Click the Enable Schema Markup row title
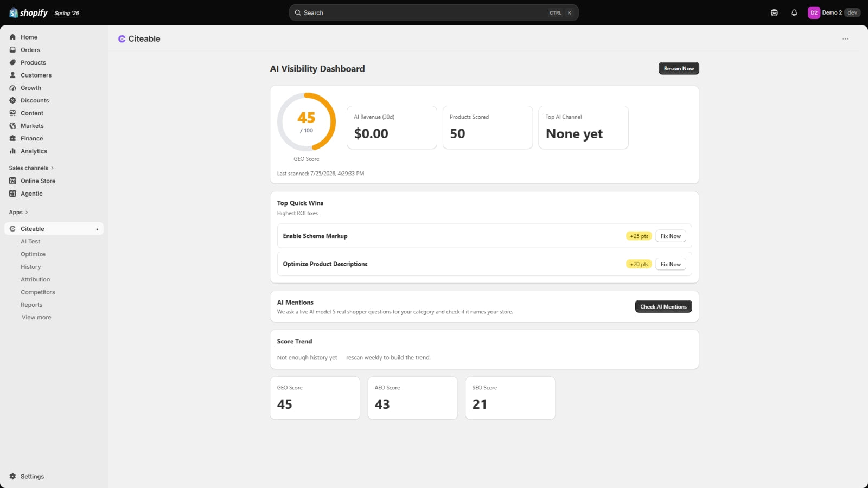This screenshot has height=488, width=868. pos(315,236)
